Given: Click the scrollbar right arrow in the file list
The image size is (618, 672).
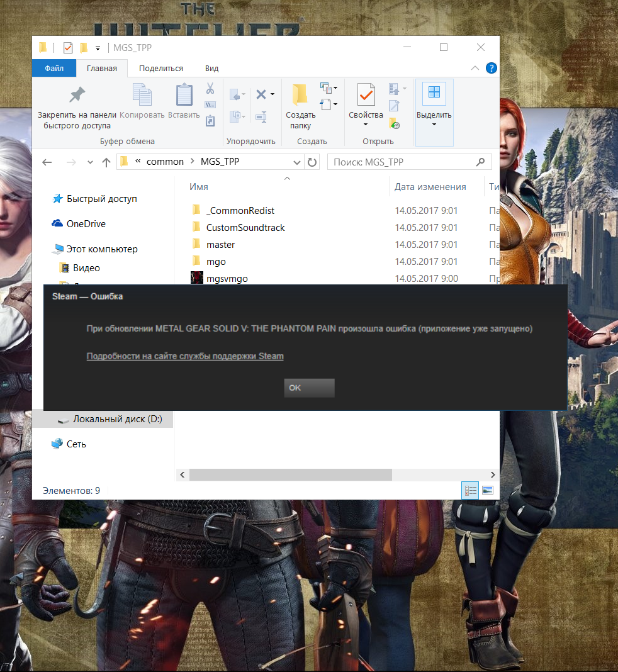Looking at the screenshot, I should (492, 474).
